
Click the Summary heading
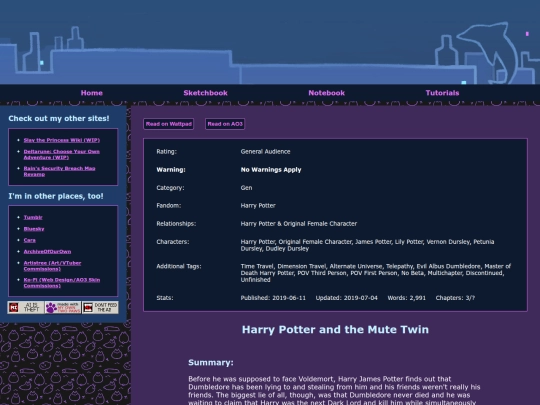tap(211, 362)
